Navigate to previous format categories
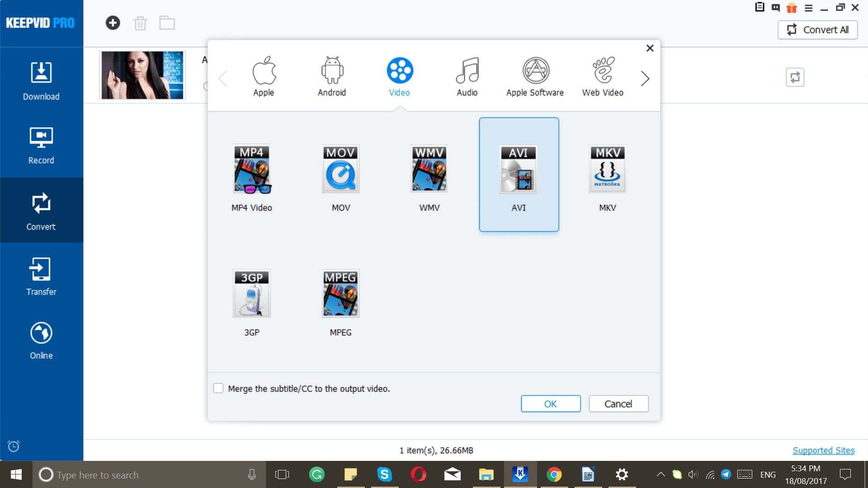The image size is (868, 488). [x=224, y=78]
